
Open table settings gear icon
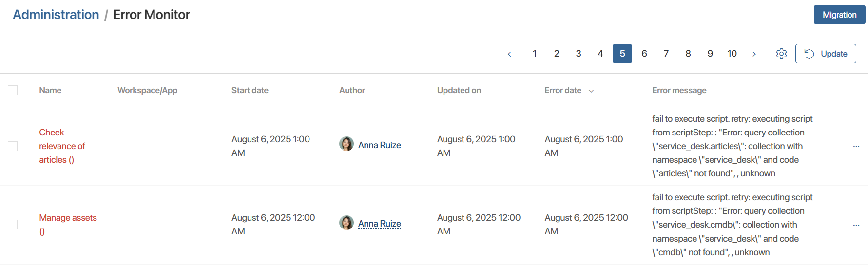(781, 54)
